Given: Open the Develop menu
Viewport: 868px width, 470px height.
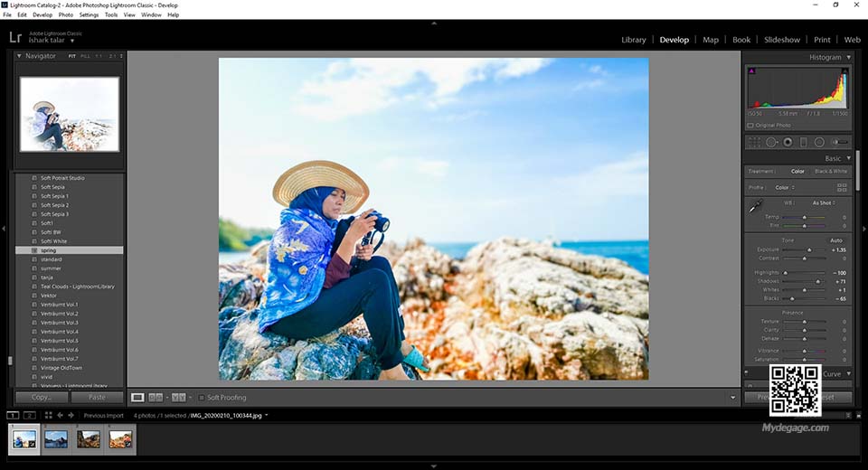Looking at the screenshot, I should pyautogui.click(x=42, y=15).
